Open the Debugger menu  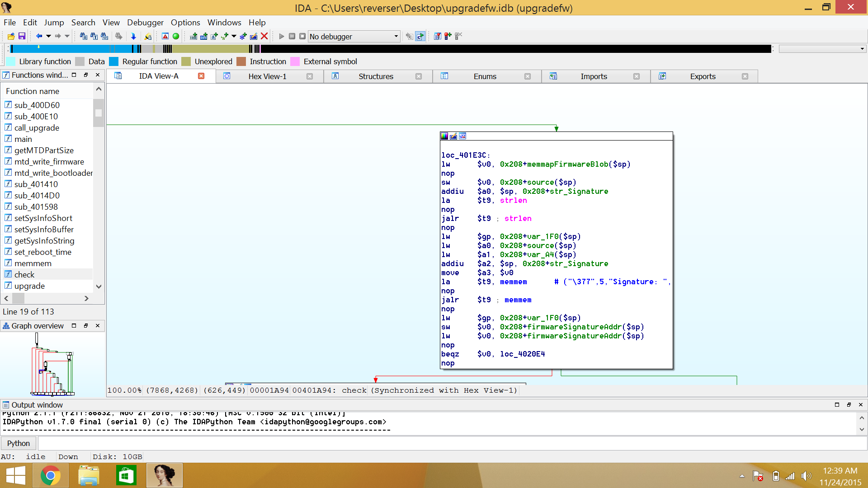(145, 23)
